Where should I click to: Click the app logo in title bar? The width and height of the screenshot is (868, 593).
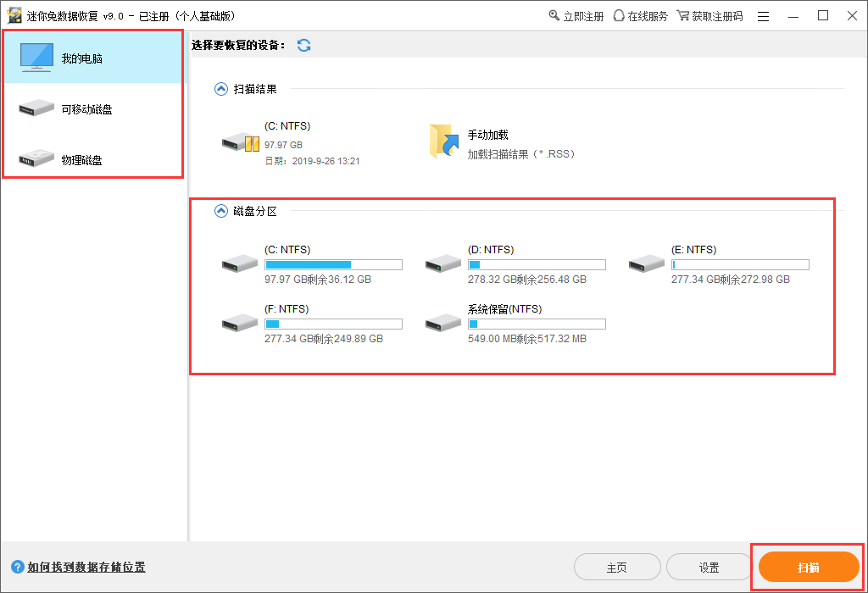click(14, 15)
